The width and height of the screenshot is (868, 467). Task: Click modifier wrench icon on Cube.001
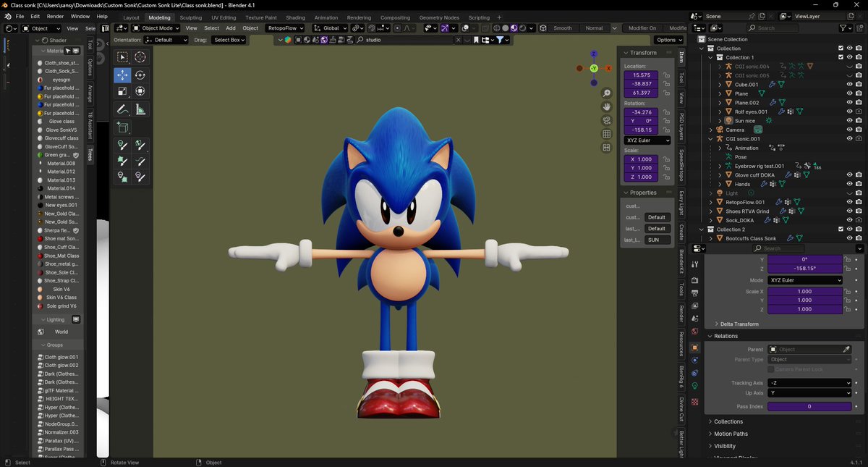click(x=773, y=85)
